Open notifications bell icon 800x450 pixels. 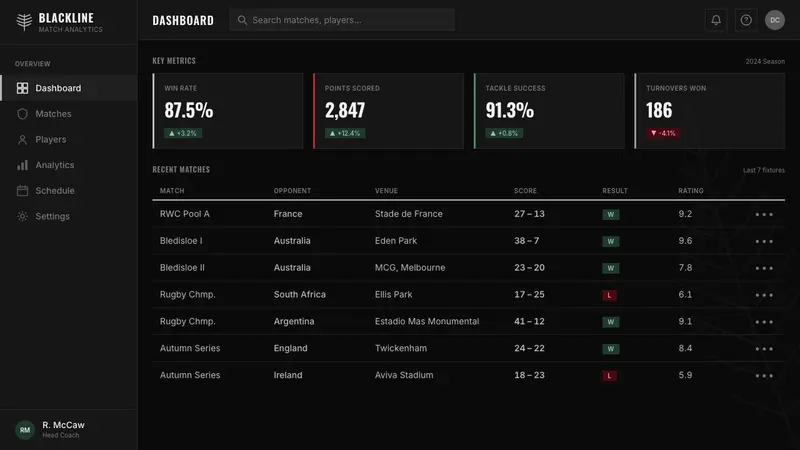(716, 20)
